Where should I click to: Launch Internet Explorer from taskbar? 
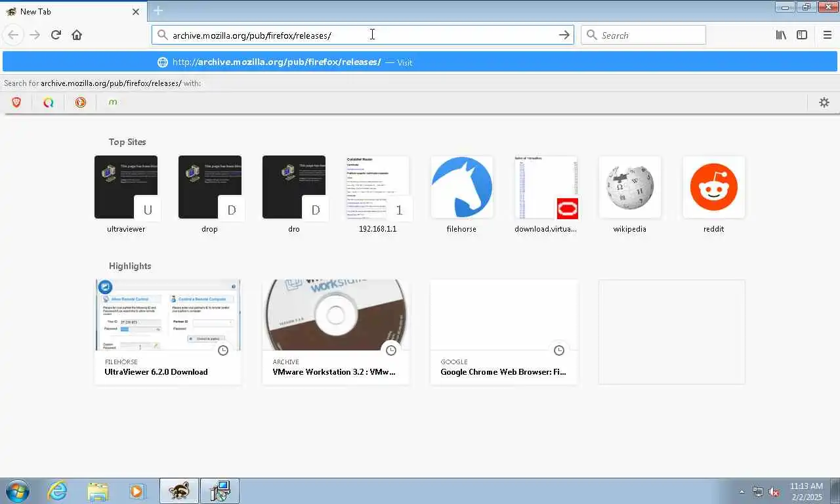[x=58, y=491]
